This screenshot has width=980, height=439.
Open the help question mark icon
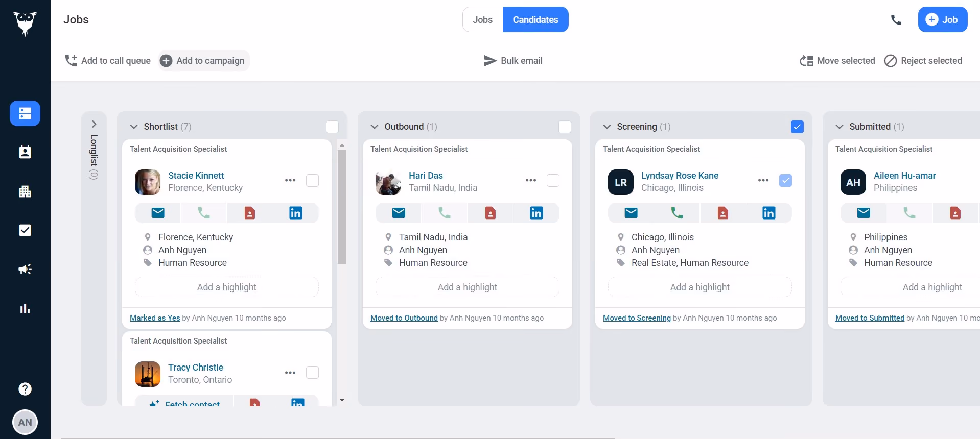[x=25, y=389]
